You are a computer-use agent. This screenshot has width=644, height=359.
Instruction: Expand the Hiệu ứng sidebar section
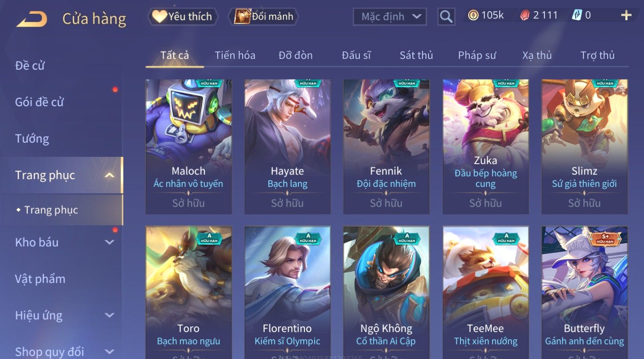[109, 315]
